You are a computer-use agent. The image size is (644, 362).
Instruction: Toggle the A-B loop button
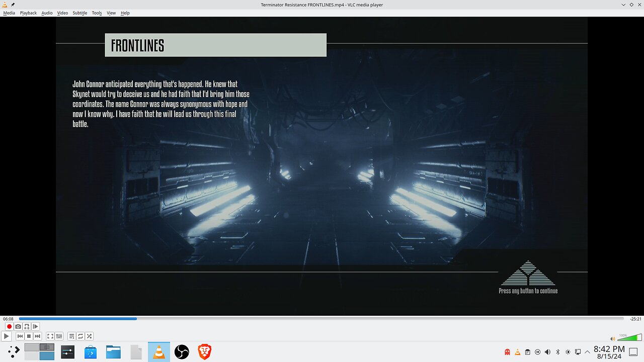27,327
